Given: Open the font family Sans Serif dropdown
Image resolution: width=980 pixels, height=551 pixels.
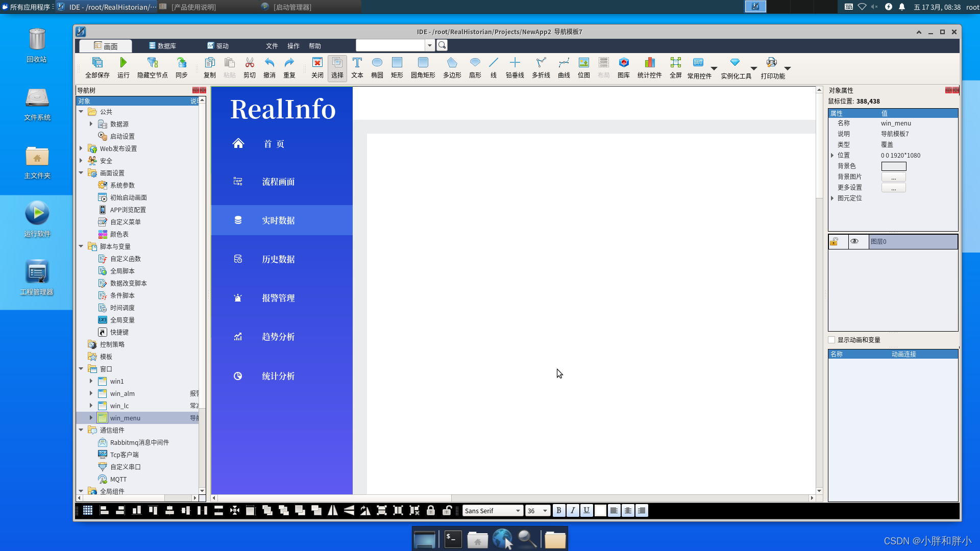Looking at the screenshot, I should click(x=518, y=511).
